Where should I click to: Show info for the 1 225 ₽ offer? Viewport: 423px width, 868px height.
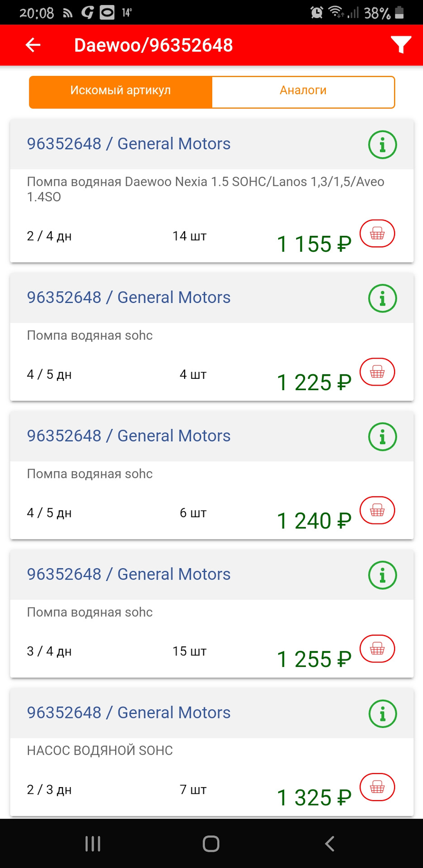382,299
